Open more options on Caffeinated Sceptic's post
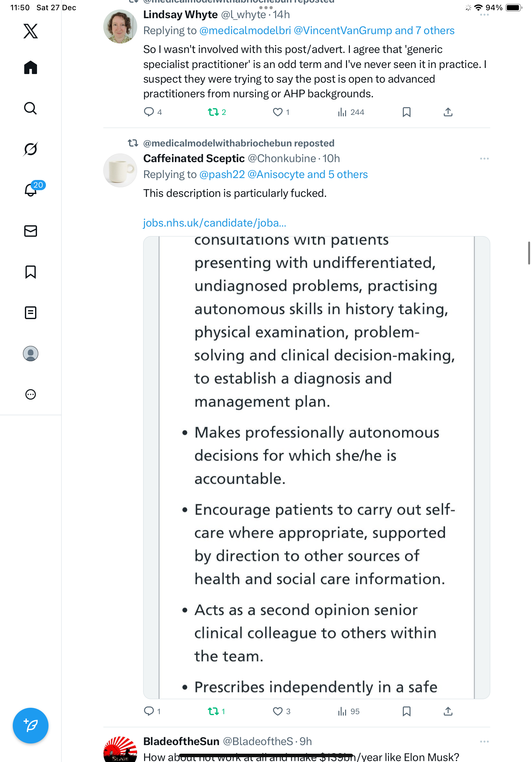The width and height of the screenshot is (532, 762). pyautogui.click(x=484, y=159)
